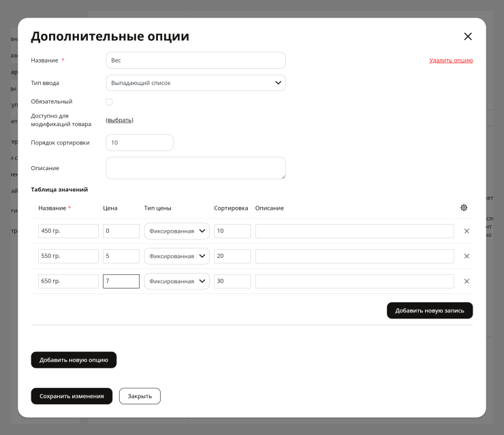
Task: Click the price field with value 5
Action: pos(121,256)
